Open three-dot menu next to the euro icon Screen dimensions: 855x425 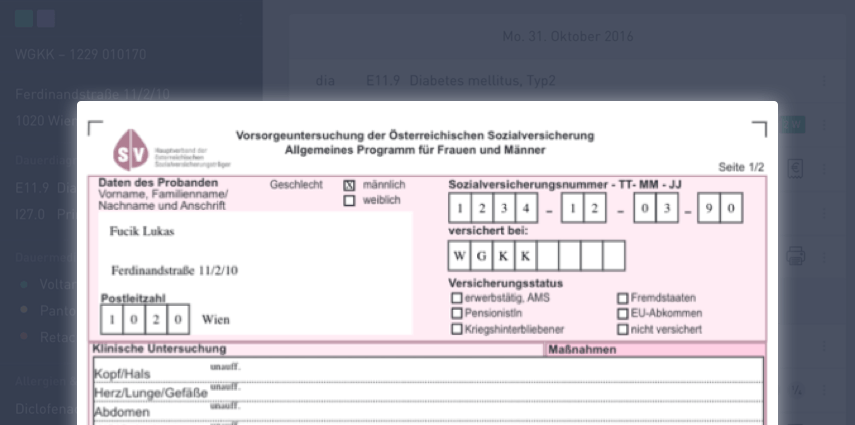[824, 169]
